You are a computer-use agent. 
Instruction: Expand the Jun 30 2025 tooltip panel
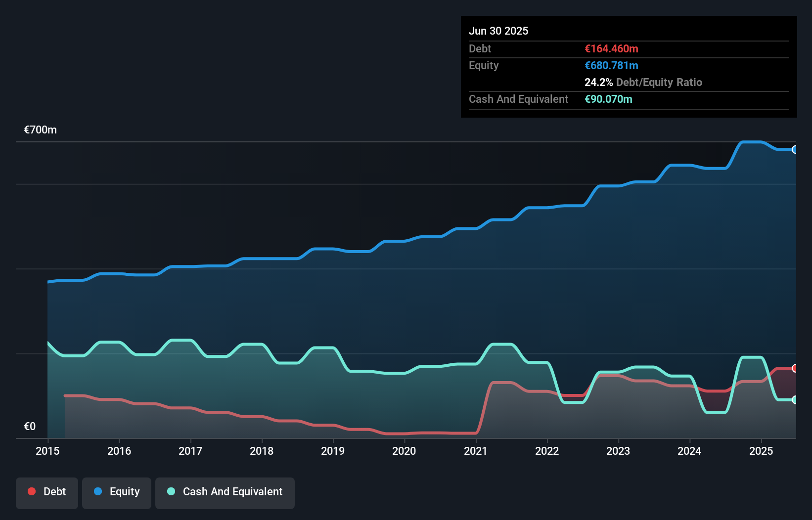499,31
